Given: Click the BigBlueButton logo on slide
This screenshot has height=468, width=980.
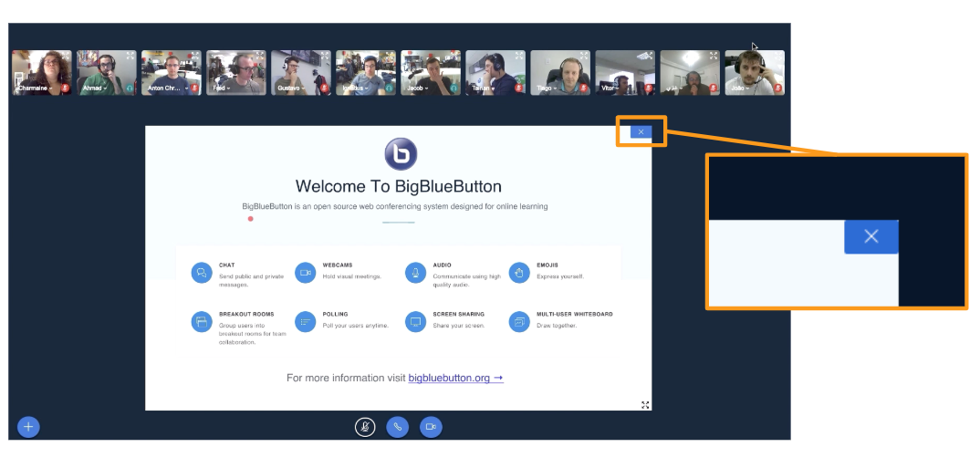Looking at the screenshot, I should [x=401, y=154].
